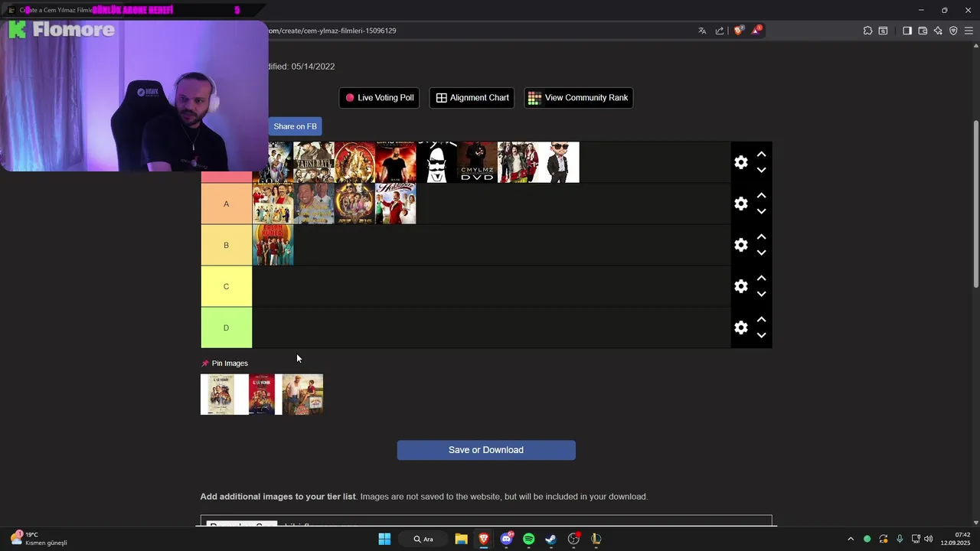The image size is (980, 551).
Task: Move the D tier row down
Action: tap(761, 336)
